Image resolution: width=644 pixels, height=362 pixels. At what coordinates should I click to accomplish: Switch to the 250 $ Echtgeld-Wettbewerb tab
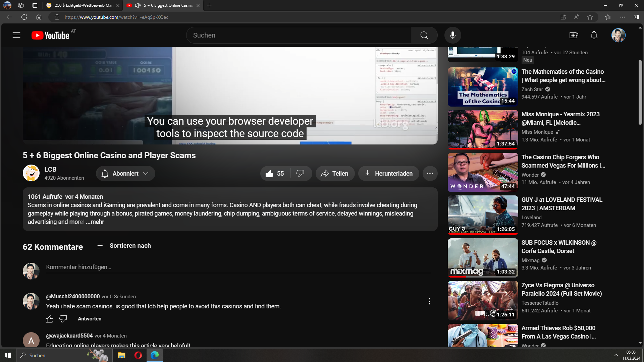[x=83, y=5]
